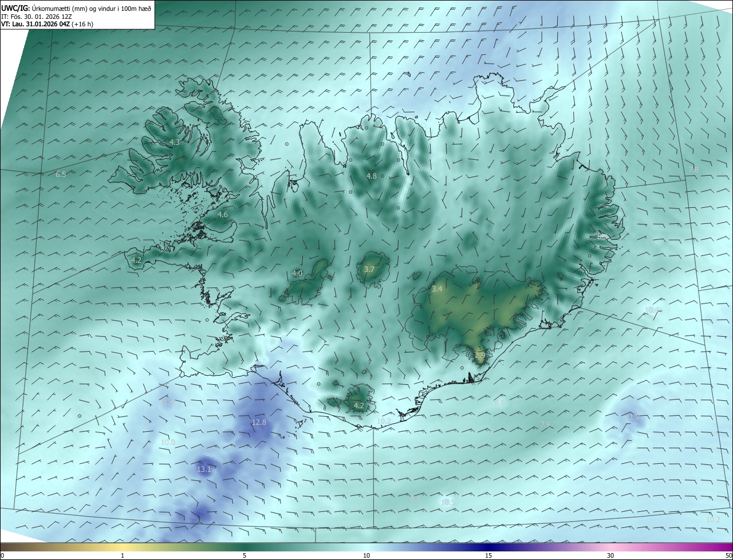Click the 7.8 value label over the sea
The height and width of the screenshot is (560, 733).
coord(693,170)
